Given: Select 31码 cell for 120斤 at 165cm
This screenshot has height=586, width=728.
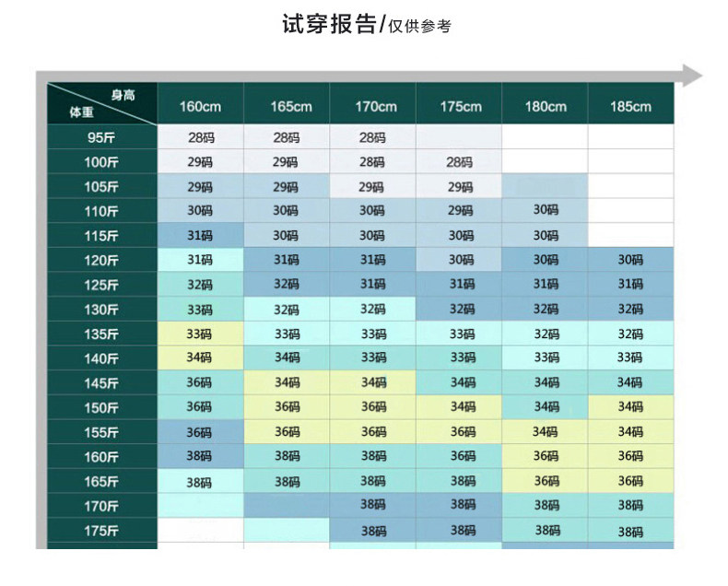Looking at the screenshot, I should click(x=287, y=260).
